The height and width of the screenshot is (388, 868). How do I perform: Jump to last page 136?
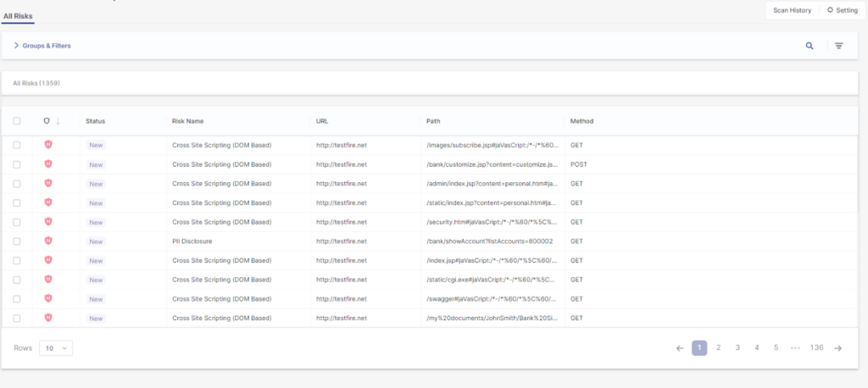point(816,347)
